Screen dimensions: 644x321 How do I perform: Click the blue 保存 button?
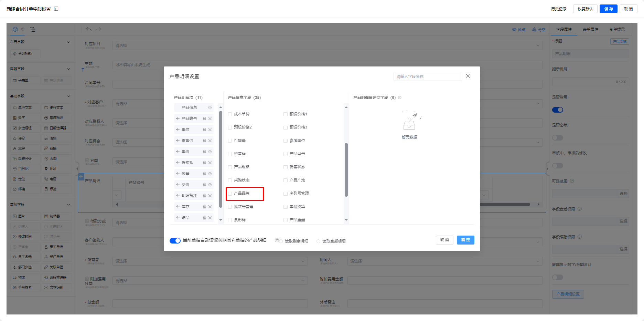tap(609, 9)
